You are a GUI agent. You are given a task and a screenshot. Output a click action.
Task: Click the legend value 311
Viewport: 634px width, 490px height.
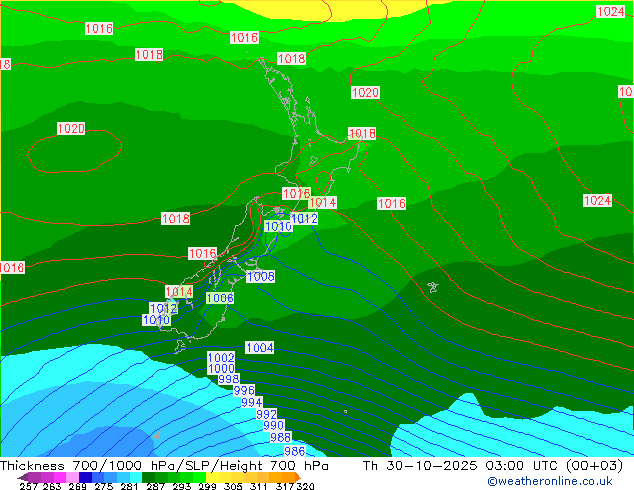coord(259,486)
